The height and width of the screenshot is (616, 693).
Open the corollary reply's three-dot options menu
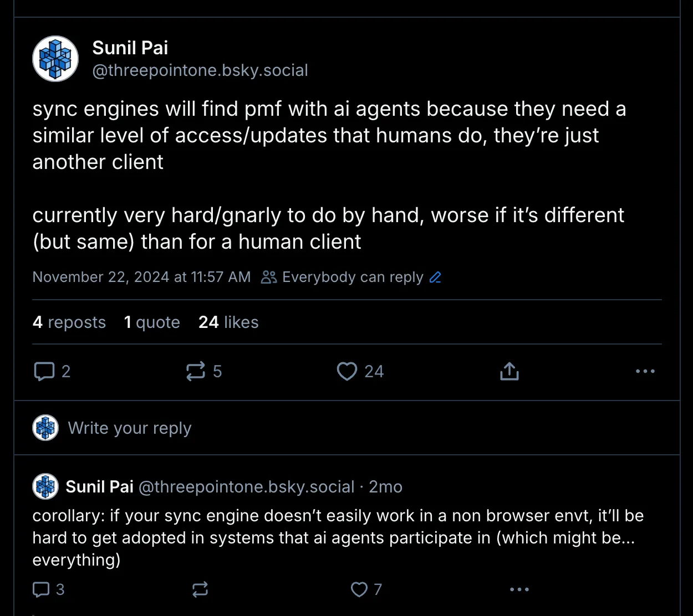click(519, 589)
